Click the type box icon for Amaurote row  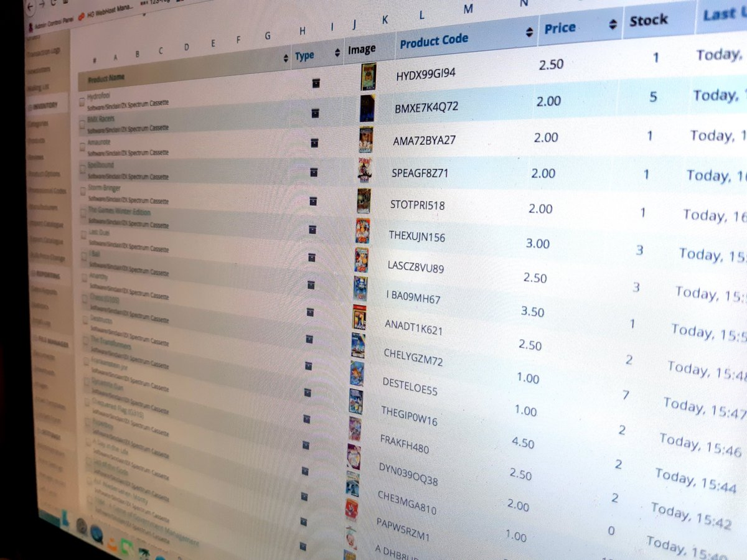[314, 143]
